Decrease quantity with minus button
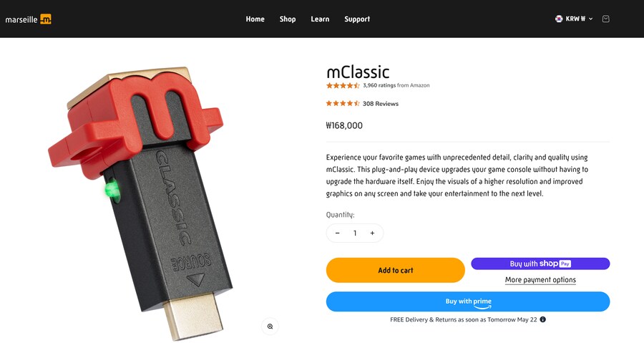644x343 pixels. tap(337, 233)
